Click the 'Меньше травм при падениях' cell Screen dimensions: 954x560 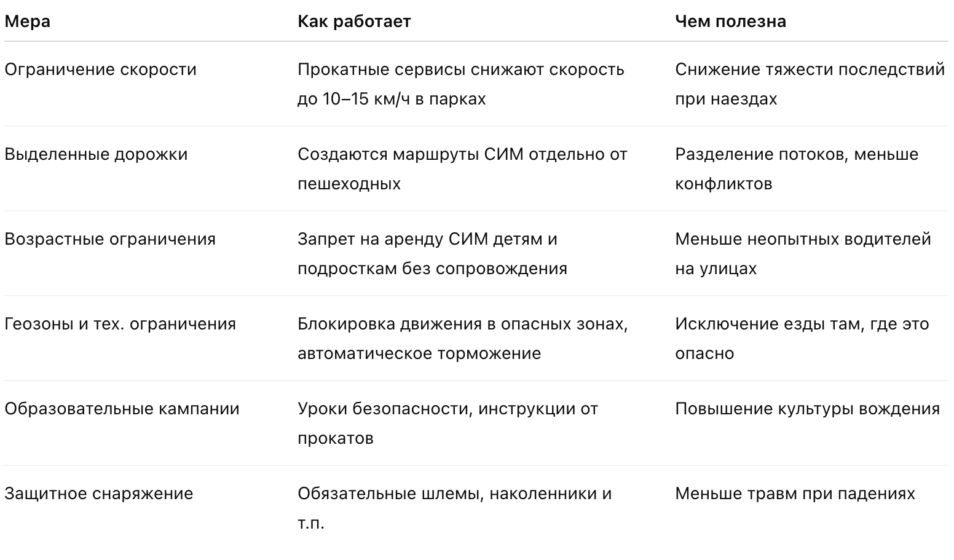[795, 494]
